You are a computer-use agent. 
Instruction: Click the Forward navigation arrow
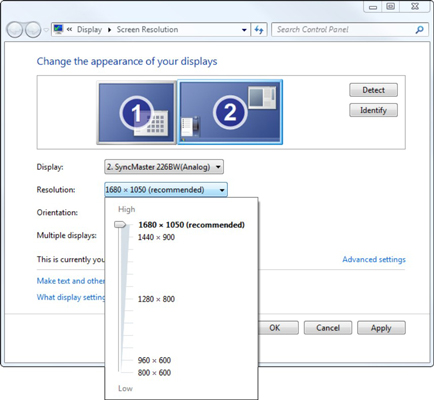33,30
